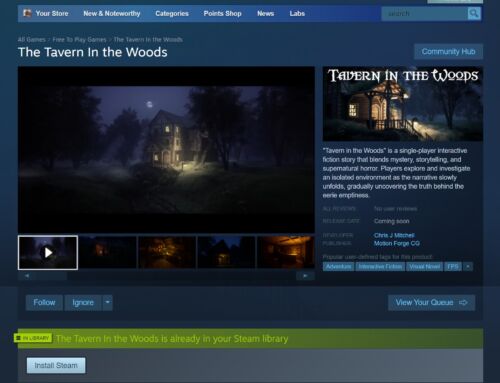Image resolution: width=500 pixels, height=383 pixels.
Task: Go to Free To Play Games breadcrumb
Action: click(x=79, y=39)
